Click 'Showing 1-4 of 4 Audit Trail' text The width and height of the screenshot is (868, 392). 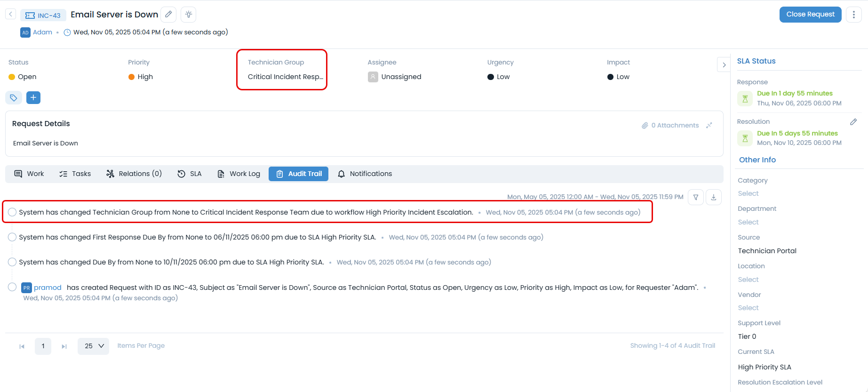pos(673,345)
